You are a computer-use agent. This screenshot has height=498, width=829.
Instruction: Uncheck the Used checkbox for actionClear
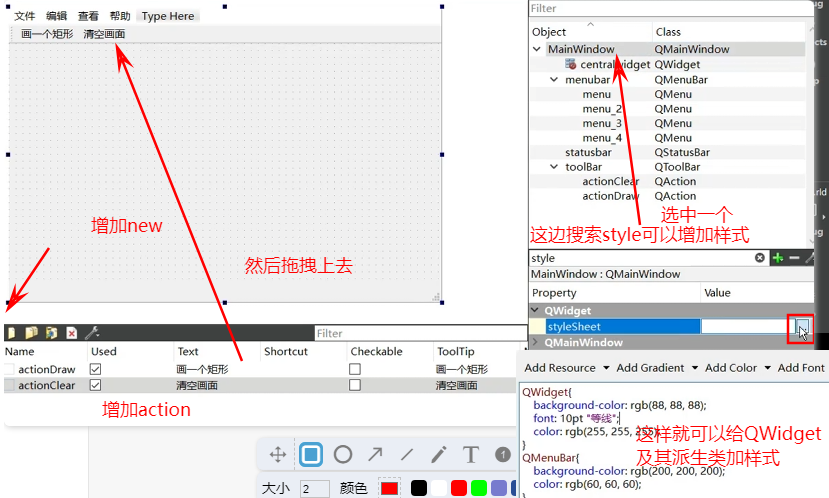pos(96,385)
